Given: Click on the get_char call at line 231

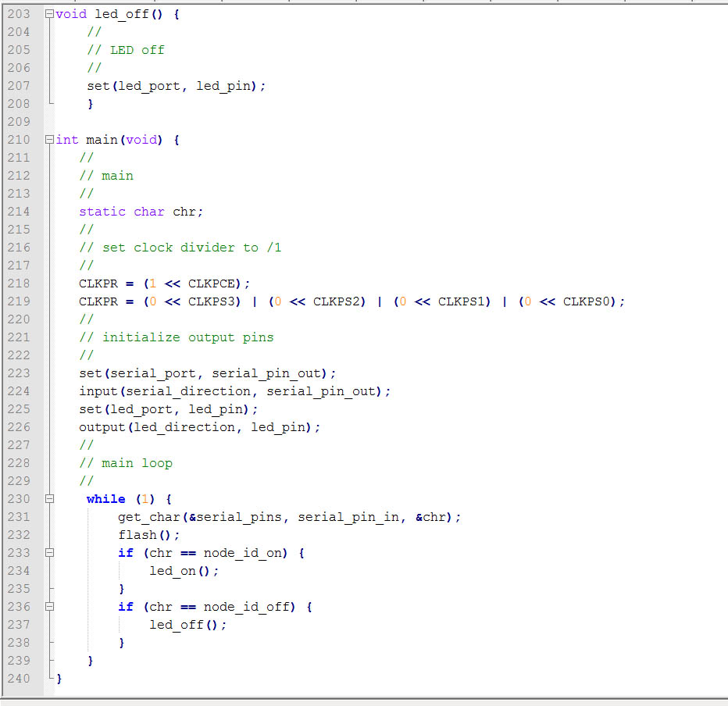Looking at the screenshot, I should [x=289, y=517].
